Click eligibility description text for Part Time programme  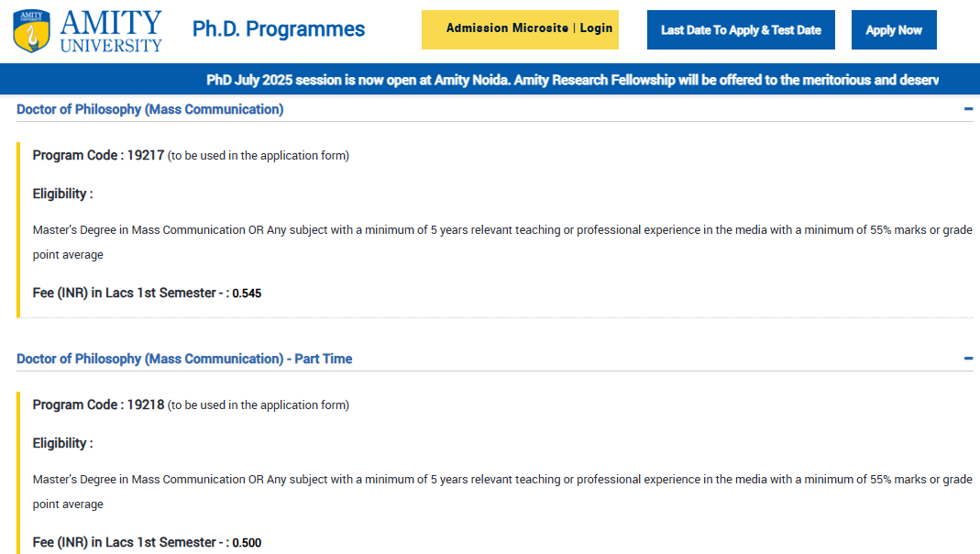pos(501,480)
